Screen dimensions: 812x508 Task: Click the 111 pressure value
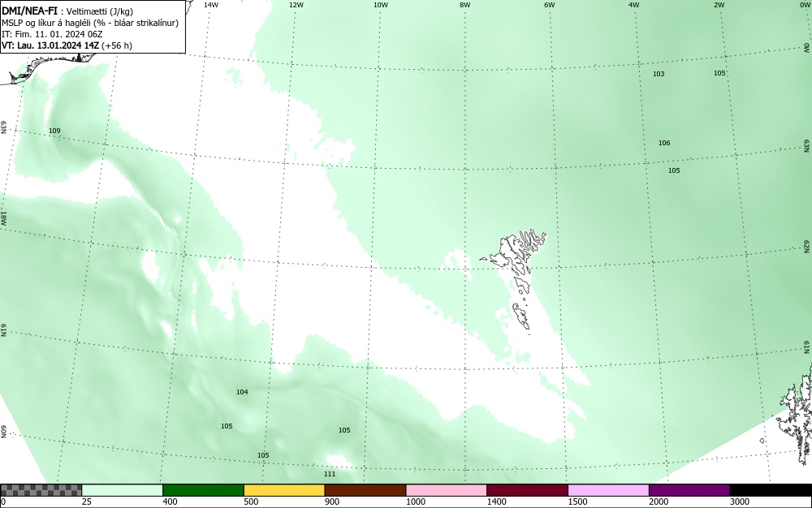coord(330,474)
